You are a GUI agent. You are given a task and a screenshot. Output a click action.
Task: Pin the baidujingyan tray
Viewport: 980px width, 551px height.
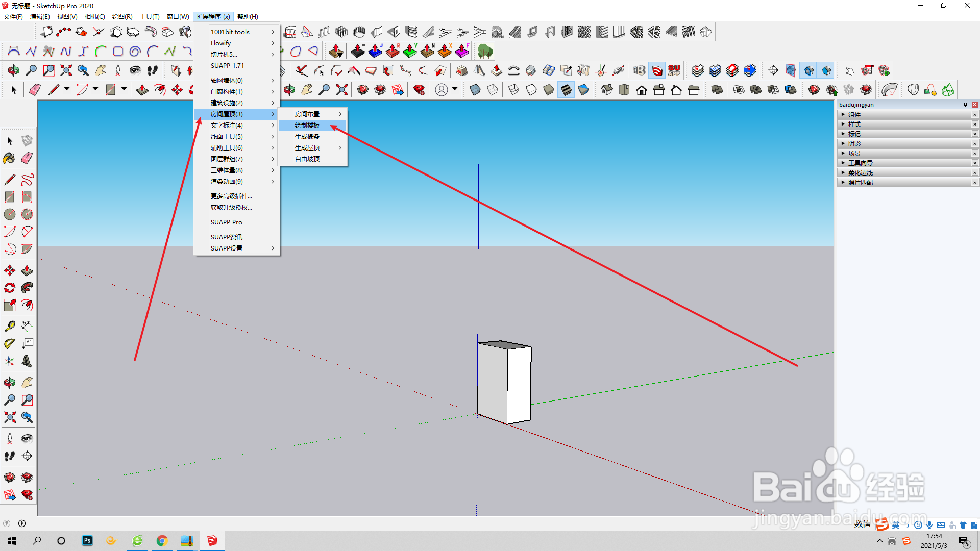pos(965,105)
